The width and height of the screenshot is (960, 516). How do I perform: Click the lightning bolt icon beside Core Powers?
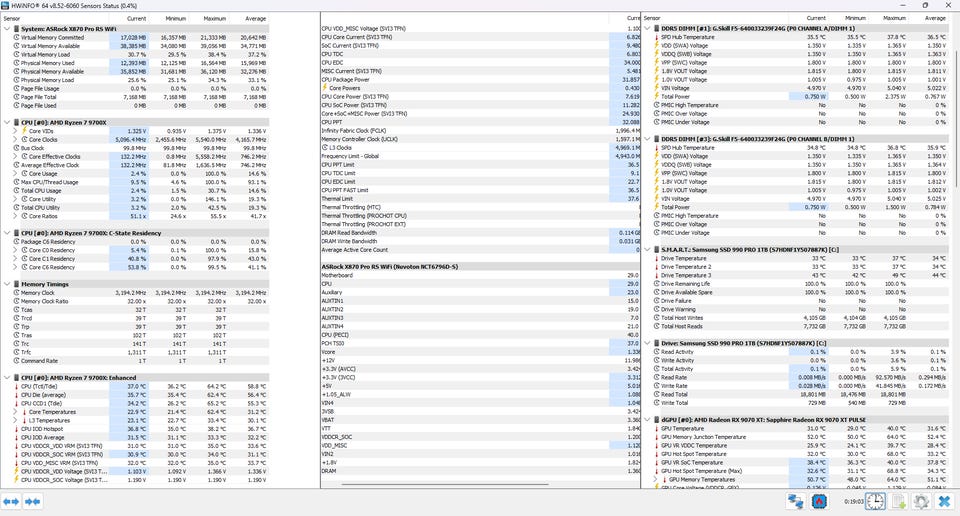pos(325,88)
